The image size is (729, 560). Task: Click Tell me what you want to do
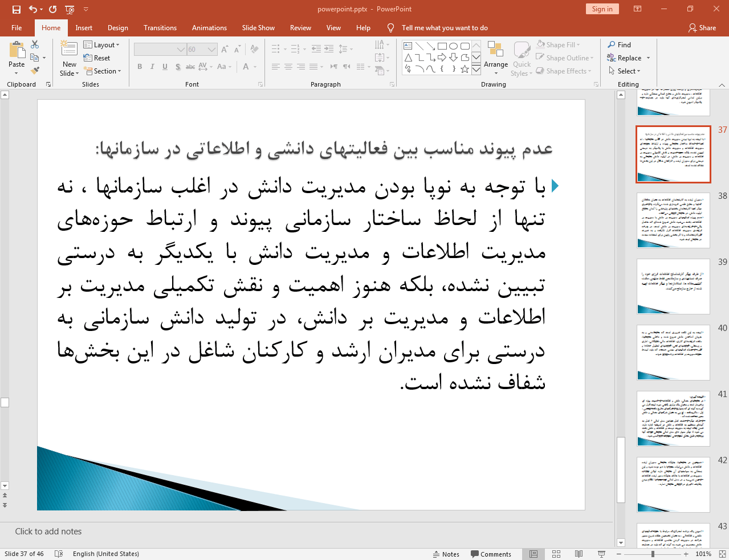(445, 27)
